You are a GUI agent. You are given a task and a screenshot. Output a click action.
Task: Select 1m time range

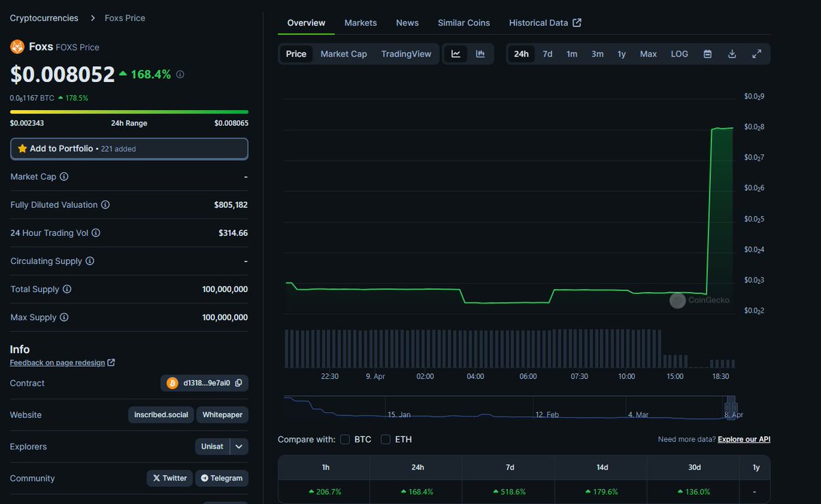572,54
